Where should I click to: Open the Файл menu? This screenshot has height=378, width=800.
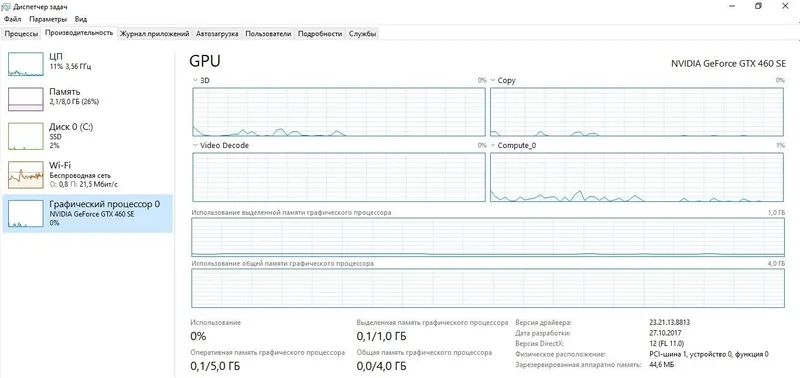click(x=12, y=19)
